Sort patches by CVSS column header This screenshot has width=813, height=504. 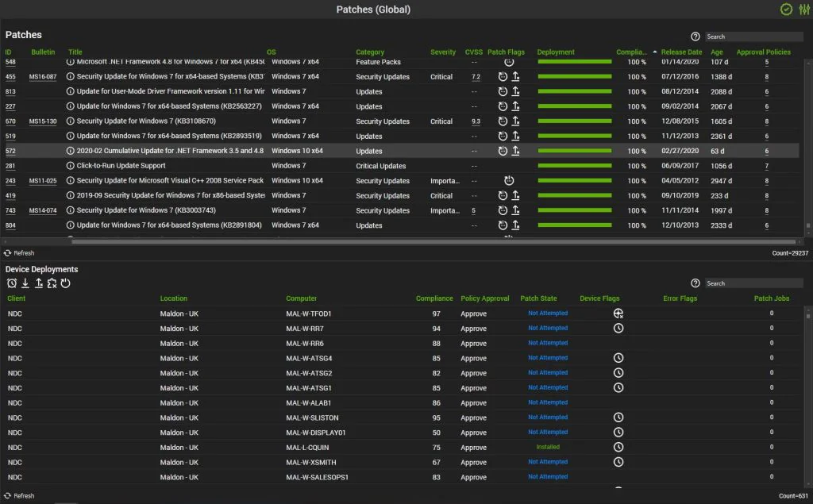(x=473, y=52)
